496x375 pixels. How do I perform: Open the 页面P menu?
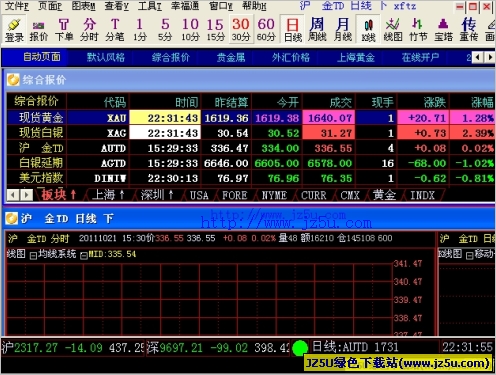point(50,6)
